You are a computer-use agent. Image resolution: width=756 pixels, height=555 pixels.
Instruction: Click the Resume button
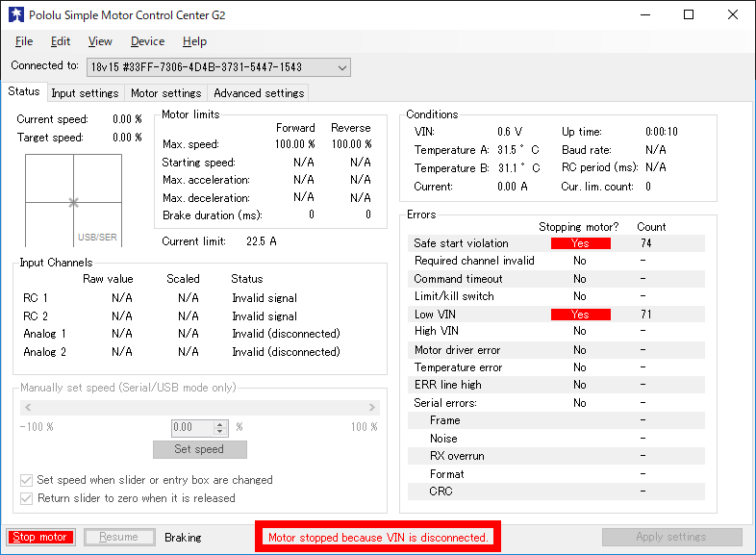click(x=119, y=537)
